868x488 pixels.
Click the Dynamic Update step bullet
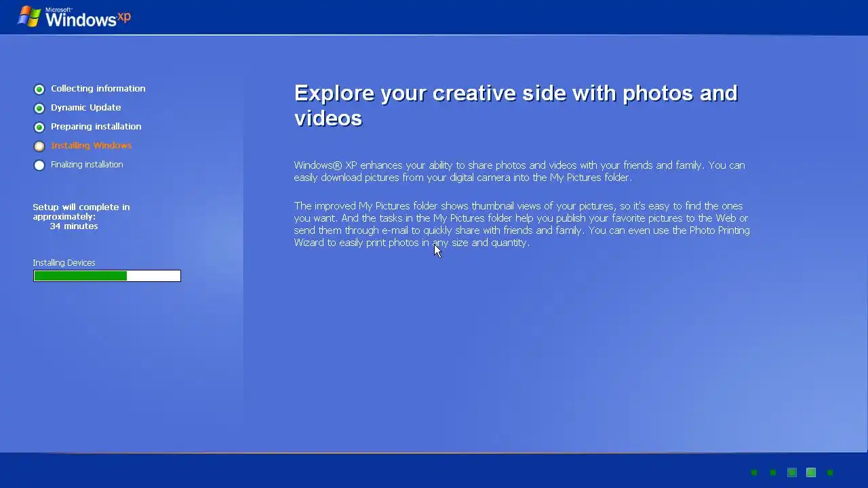[39, 108]
